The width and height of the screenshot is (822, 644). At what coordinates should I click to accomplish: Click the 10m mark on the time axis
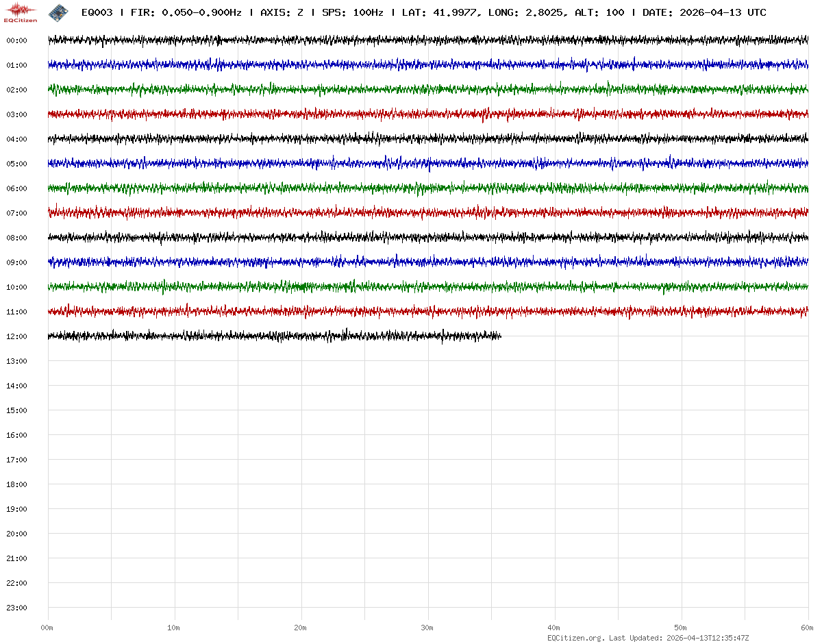(174, 628)
